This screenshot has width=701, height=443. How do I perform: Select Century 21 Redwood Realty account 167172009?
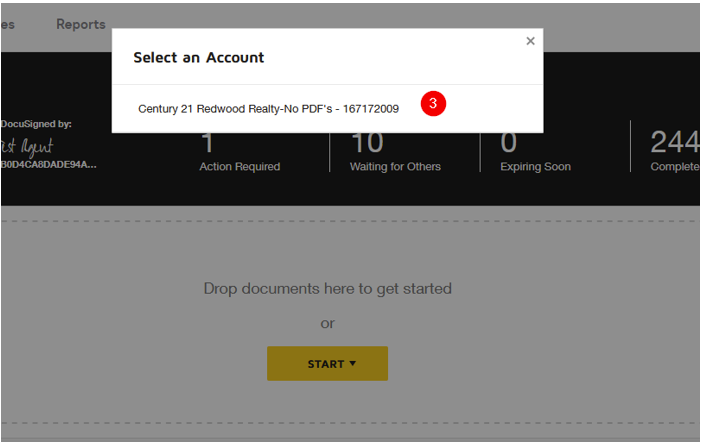tap(268, 109)
